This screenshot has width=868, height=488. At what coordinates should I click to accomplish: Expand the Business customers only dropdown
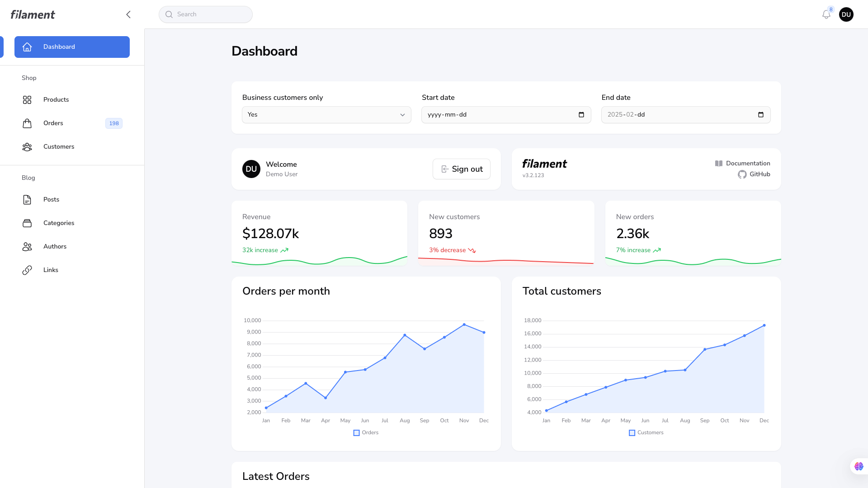coord(326,115)
